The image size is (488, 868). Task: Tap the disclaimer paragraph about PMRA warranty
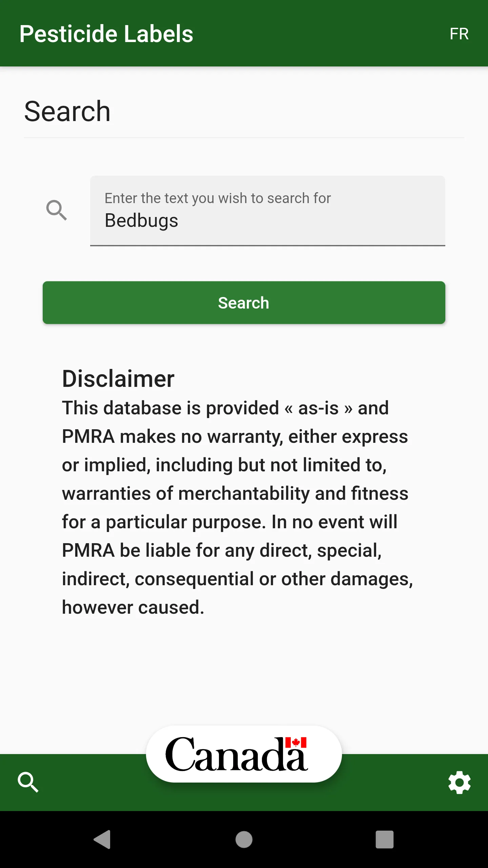tap(237, 507)
